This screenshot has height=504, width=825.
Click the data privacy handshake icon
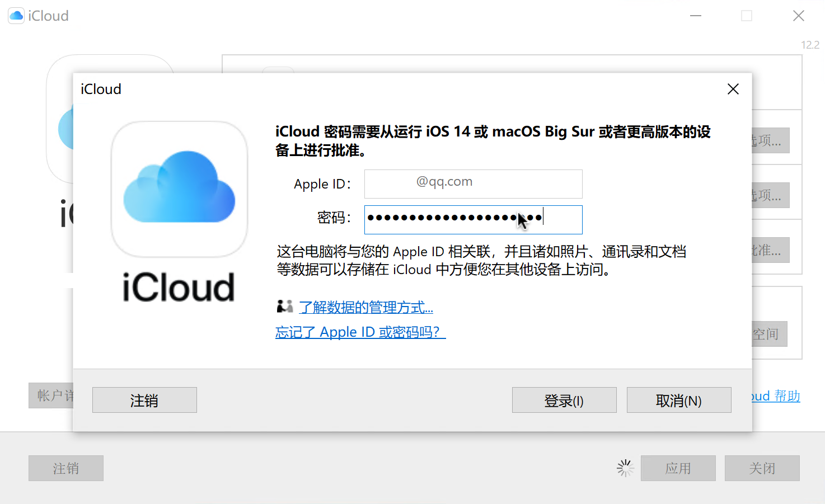[x=285, y=306]
